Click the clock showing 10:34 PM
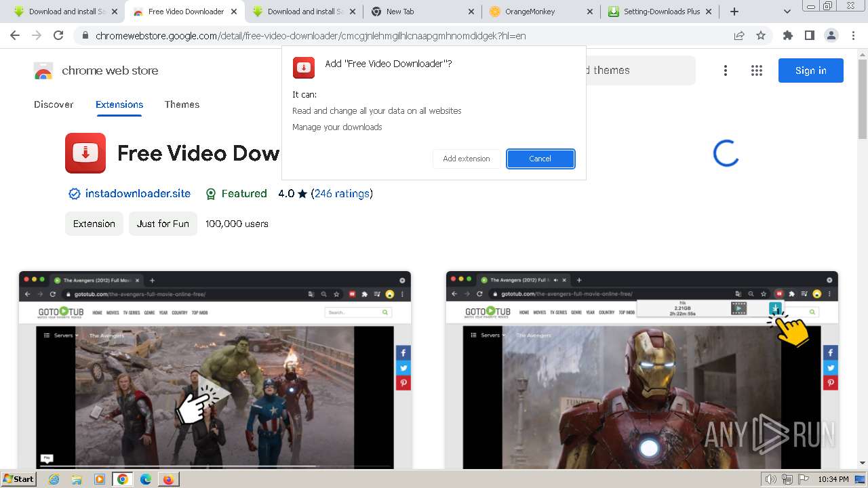This screenshot has height=488, width=868. [x=833, y=479]
